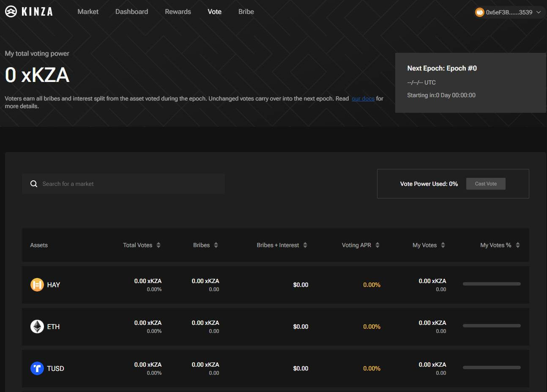Click ETH Voting APR 0.00% value

372,327
